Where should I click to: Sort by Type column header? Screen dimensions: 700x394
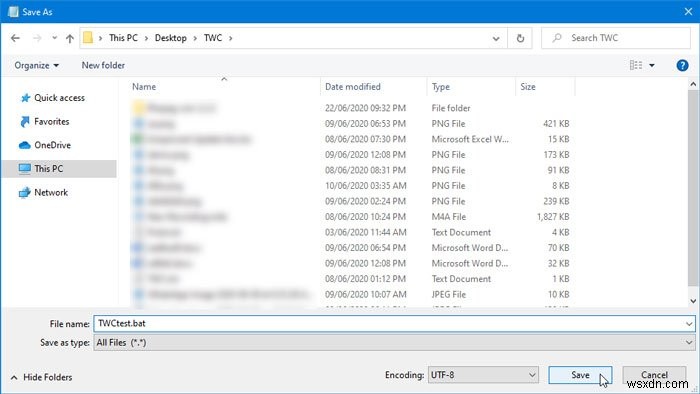(471, 87)
